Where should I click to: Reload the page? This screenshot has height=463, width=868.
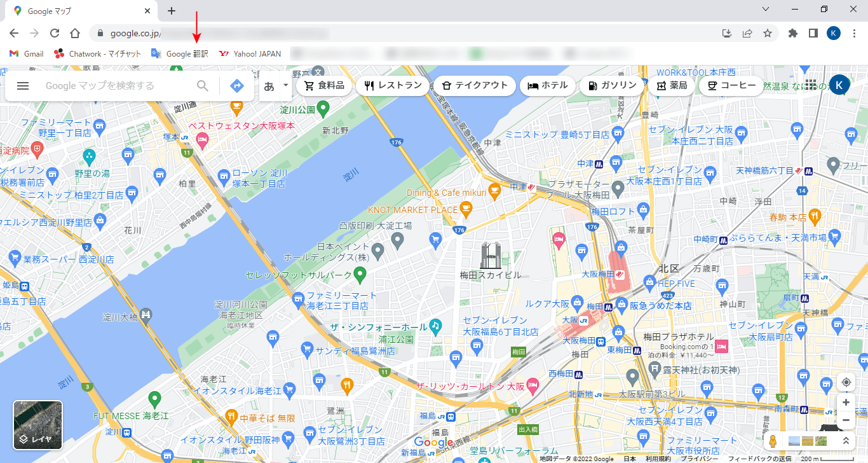[55, 33]
